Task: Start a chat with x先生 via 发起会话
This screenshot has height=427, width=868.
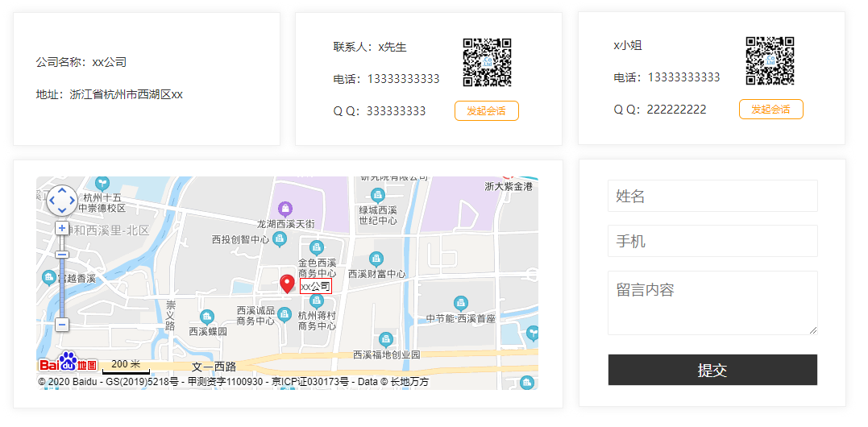Action: click(x=487, y=110)
